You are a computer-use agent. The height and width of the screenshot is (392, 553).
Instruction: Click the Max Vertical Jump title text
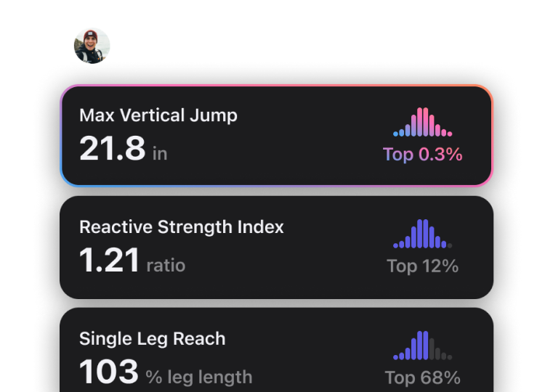click(x=158, y=115)
